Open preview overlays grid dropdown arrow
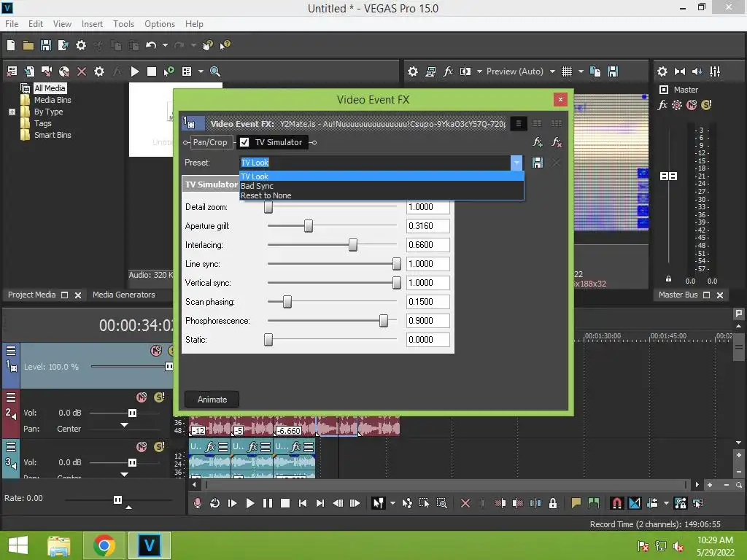Image resolution: width=747 pixels, height=560 pixels. coord(581,71)
